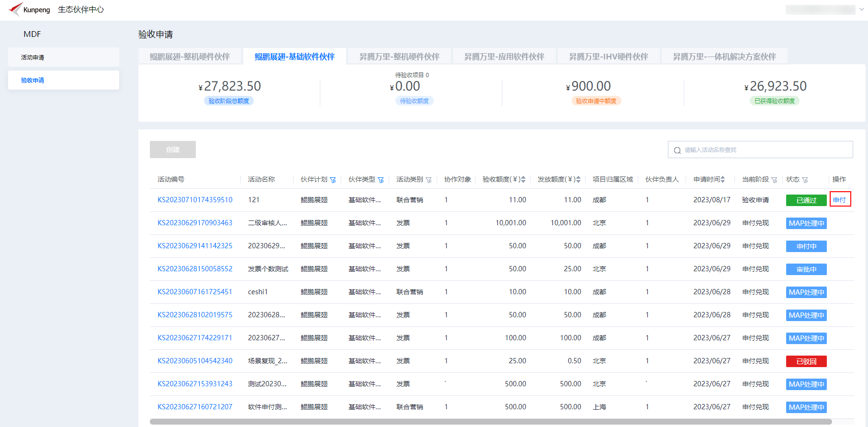This screenshot has height=427, width=868.
Task: Sort by 申请时间 column arrows
Action: (723, 179)
